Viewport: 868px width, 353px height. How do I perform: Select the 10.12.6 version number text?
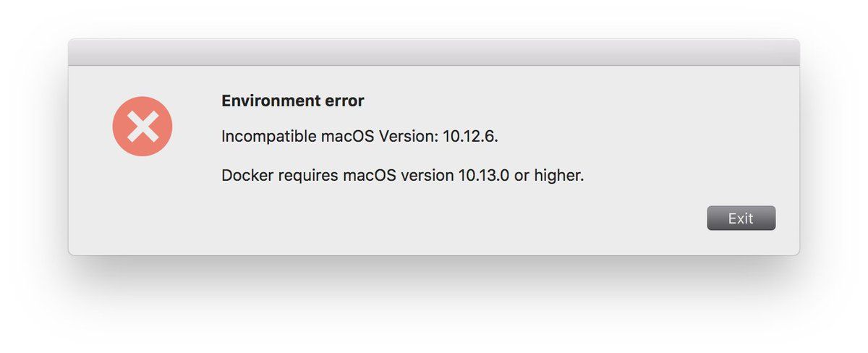pos(469,136)
